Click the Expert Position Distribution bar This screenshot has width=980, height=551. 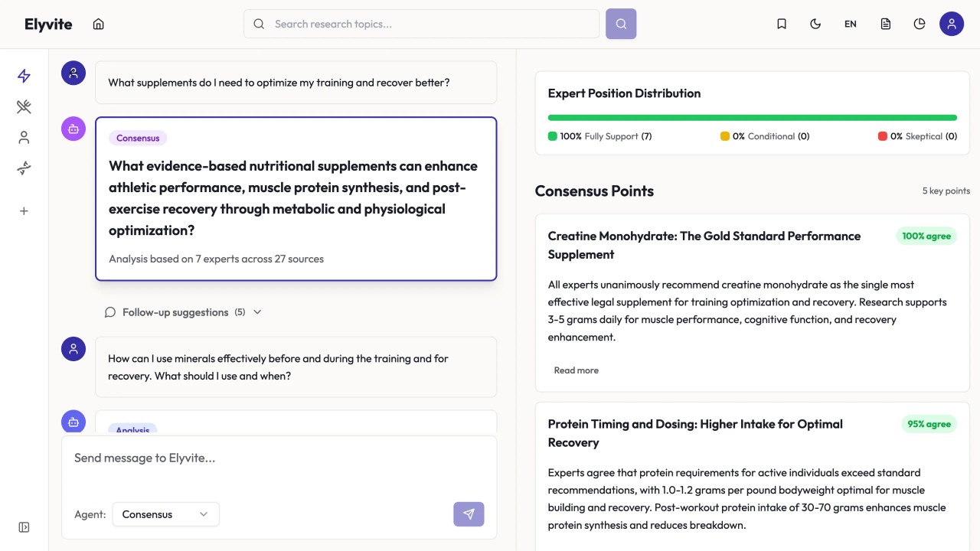[752, 117]
